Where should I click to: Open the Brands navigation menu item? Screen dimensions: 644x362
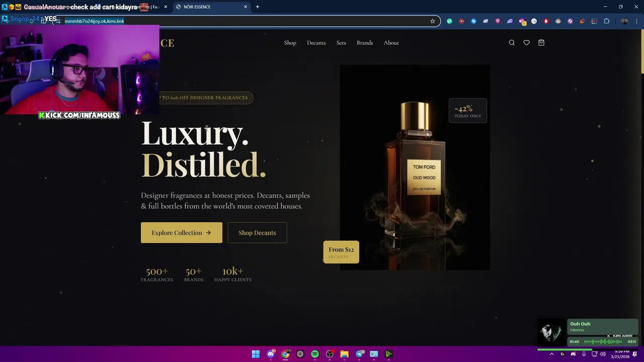point(365,43)
